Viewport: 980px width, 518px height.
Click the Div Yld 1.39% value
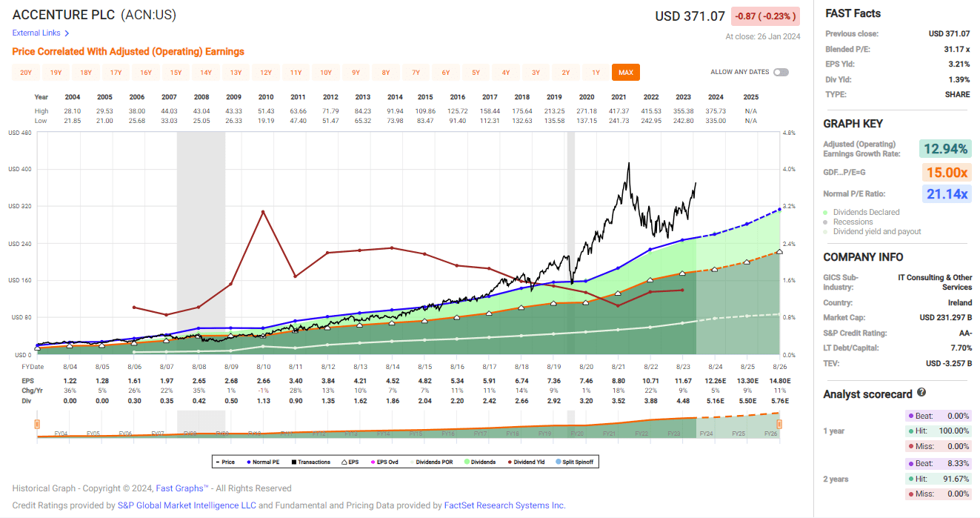coord(959,79)
